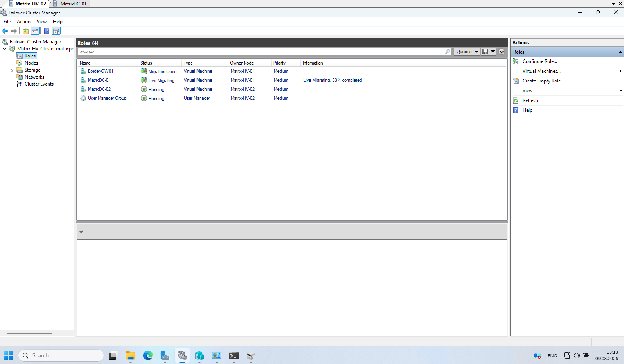Open the Windows Start menu

tap(9, 355)
